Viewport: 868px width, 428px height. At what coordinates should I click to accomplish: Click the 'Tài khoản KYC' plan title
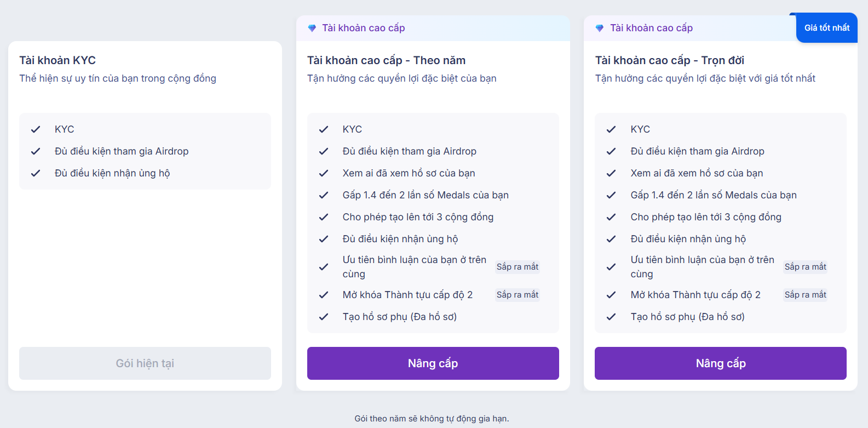[58, 60]
